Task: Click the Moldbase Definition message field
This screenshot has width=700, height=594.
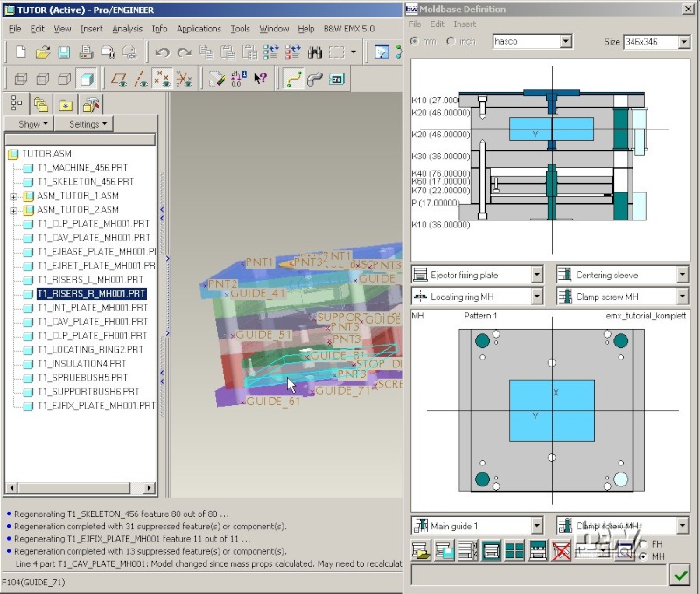Action: (x=538, y=575)
